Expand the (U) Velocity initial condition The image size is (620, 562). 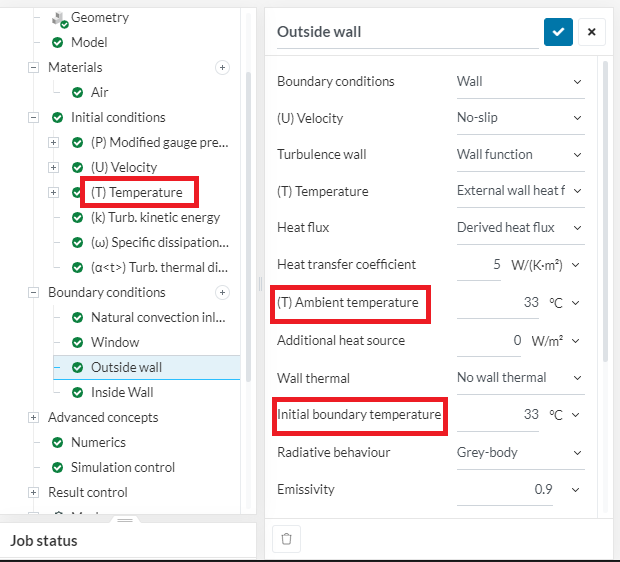(x=54, y=167)
